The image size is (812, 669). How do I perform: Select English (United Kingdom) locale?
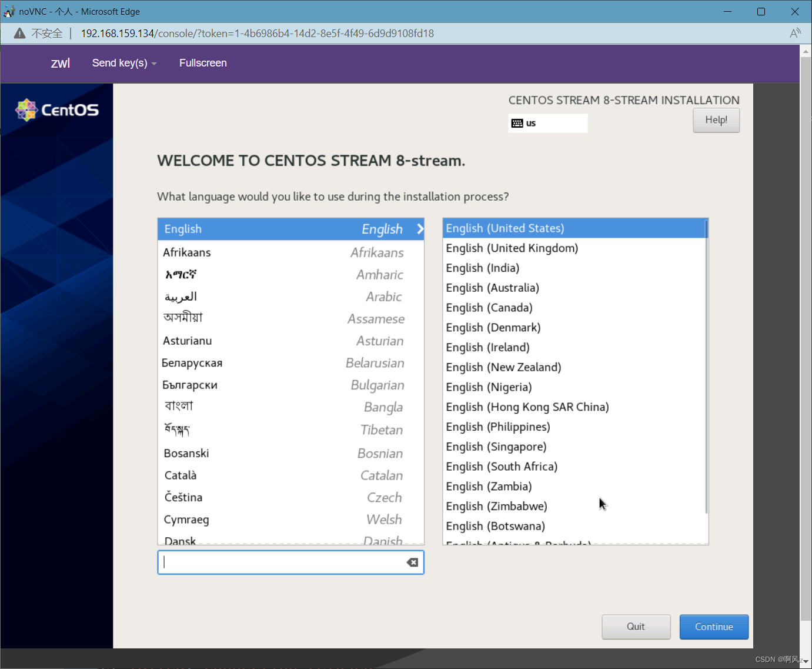[574, 248]
